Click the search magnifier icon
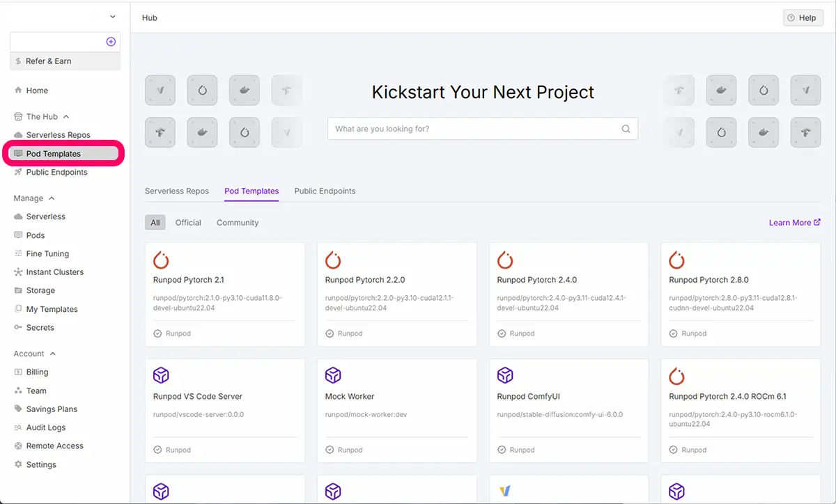Screen dimensions: 836x504 [626, 129]
